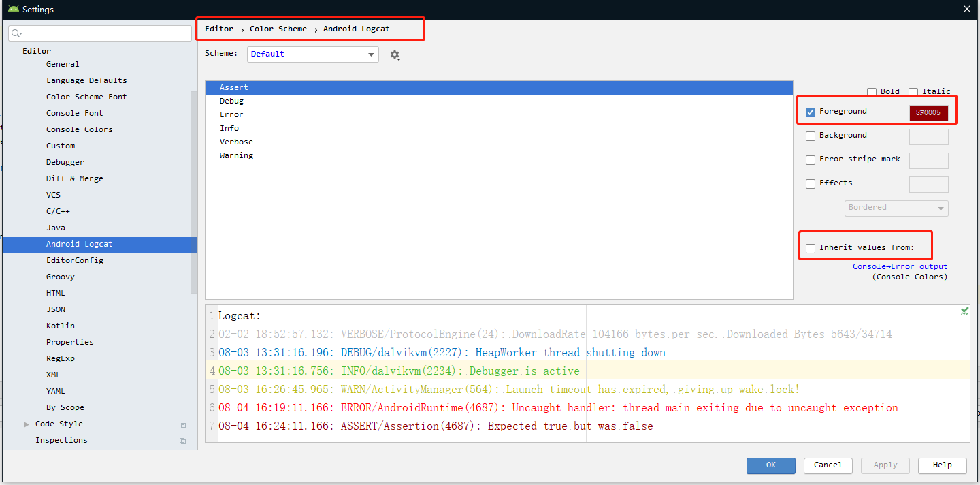Open the Bordered effects type dropdown
This screenshot has width=980, height=485.
pos(896,208)
